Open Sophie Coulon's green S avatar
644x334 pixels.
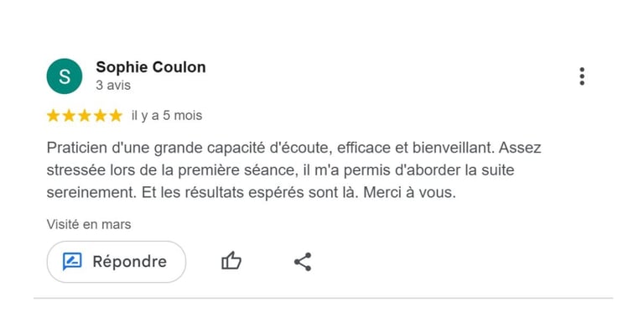click(x=65, y=76)
